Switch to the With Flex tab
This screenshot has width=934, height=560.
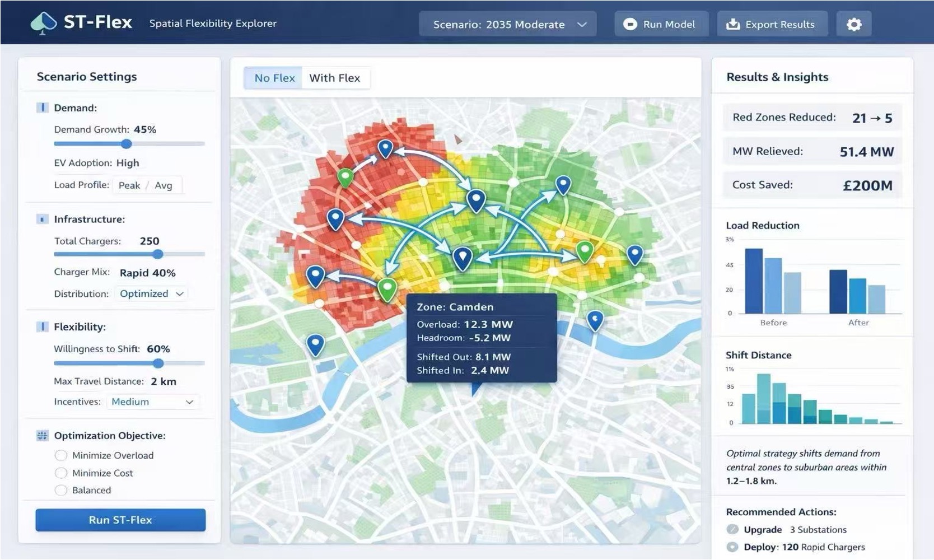pos(335,78)
